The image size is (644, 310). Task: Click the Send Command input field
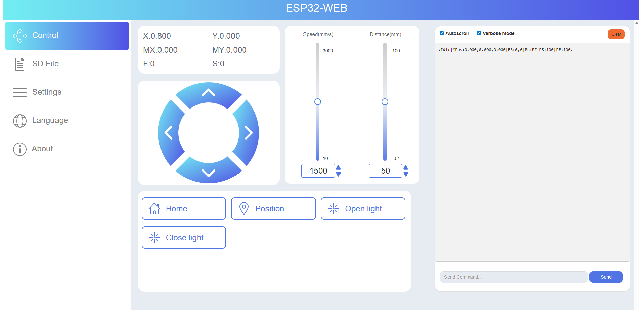[x=514, y=277]
